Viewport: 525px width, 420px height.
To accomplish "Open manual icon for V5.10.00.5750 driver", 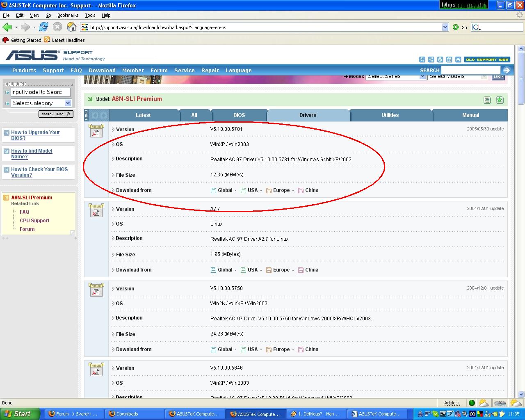I will point(96,290).
